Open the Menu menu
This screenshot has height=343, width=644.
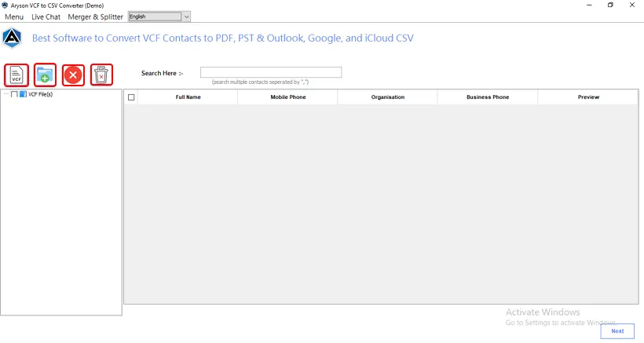click(x=14, y=16)
